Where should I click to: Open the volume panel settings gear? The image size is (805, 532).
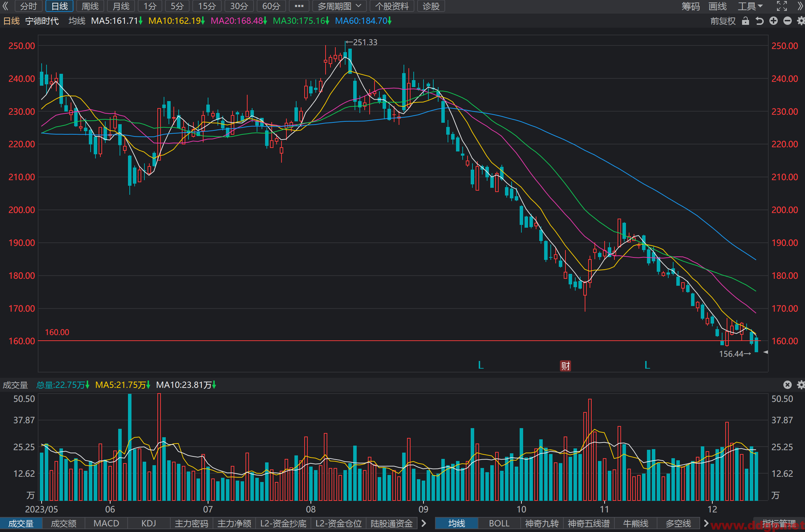pyautogui.click(x=801, y=385)
